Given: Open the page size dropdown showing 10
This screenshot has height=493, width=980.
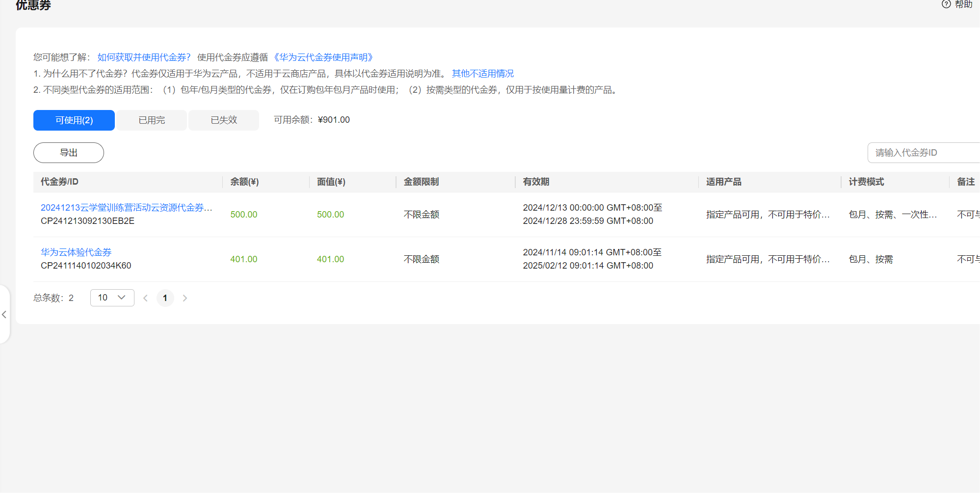Looking at the screenshot, I should [x=112, y=298].
